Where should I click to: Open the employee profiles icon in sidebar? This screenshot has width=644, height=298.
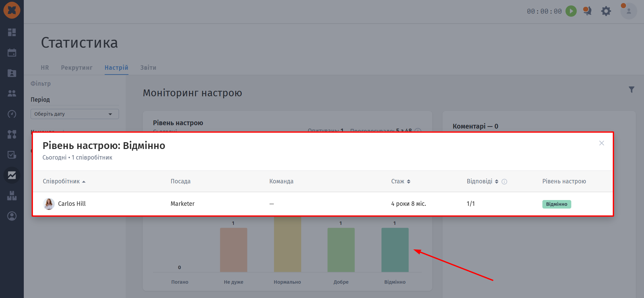12,73
